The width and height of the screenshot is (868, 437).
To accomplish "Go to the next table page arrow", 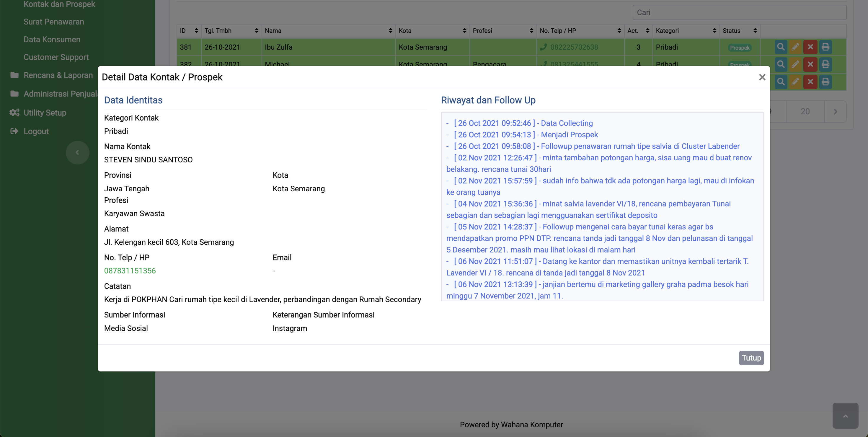I will [835, 112].
